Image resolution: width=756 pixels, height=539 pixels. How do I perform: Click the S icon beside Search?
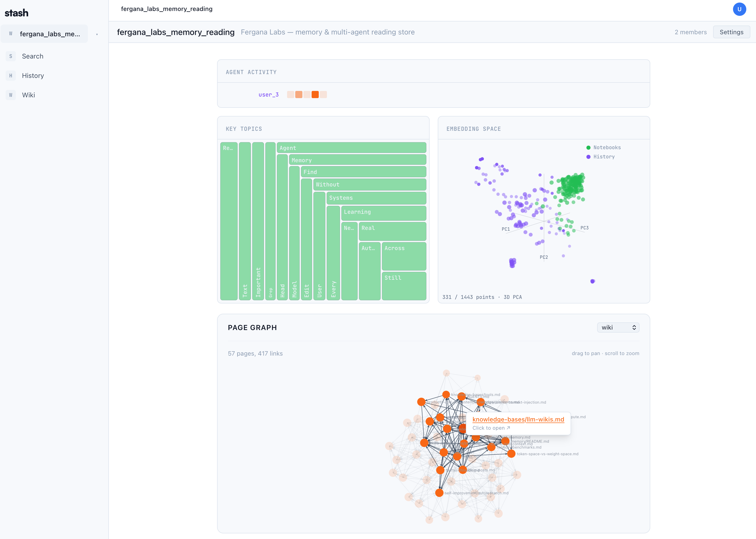click(11, 56)
